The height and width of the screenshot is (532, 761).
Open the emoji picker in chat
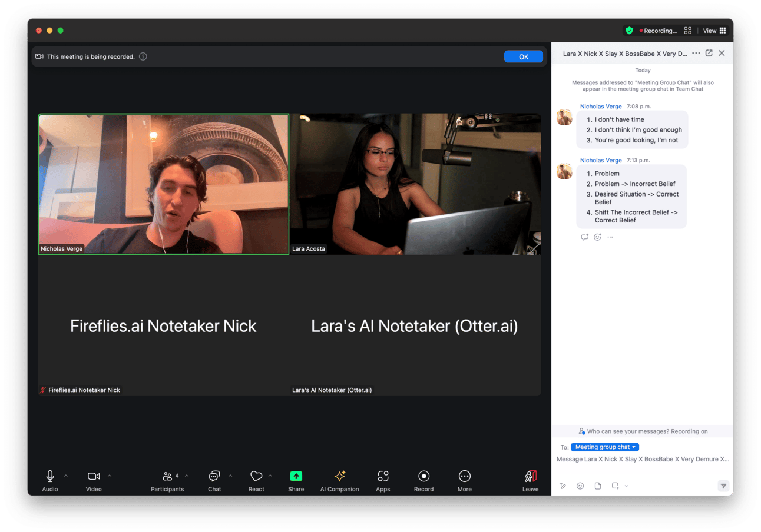pos(580,486)
